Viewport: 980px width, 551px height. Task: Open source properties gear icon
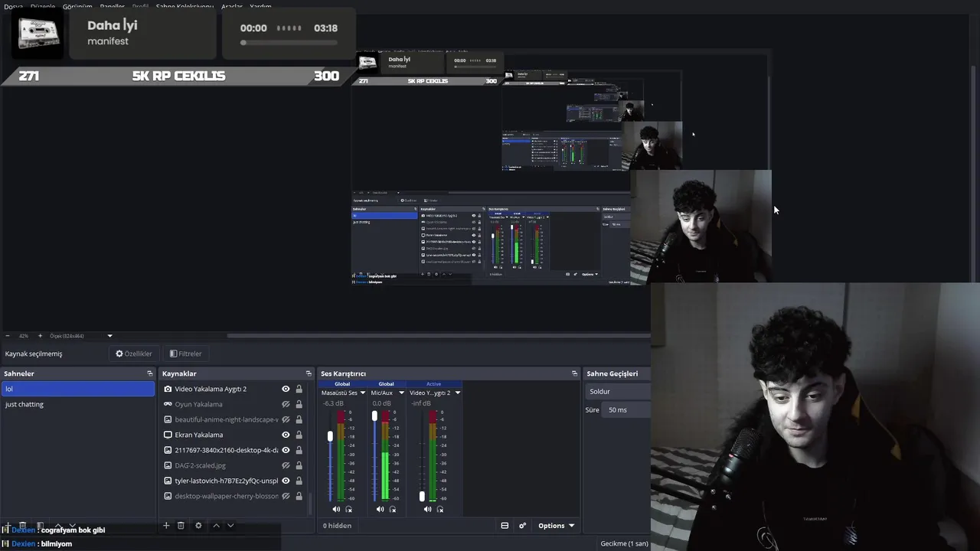[x=198, y=526]
